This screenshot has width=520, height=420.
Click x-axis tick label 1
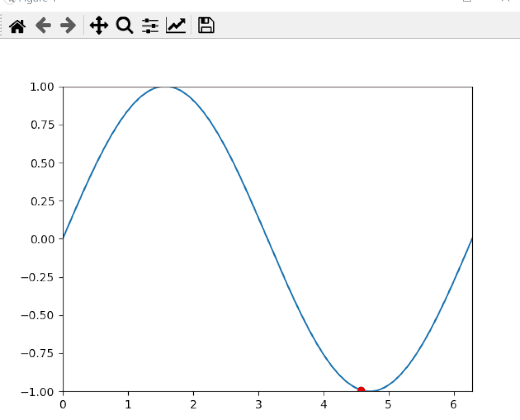coord(128,404)
